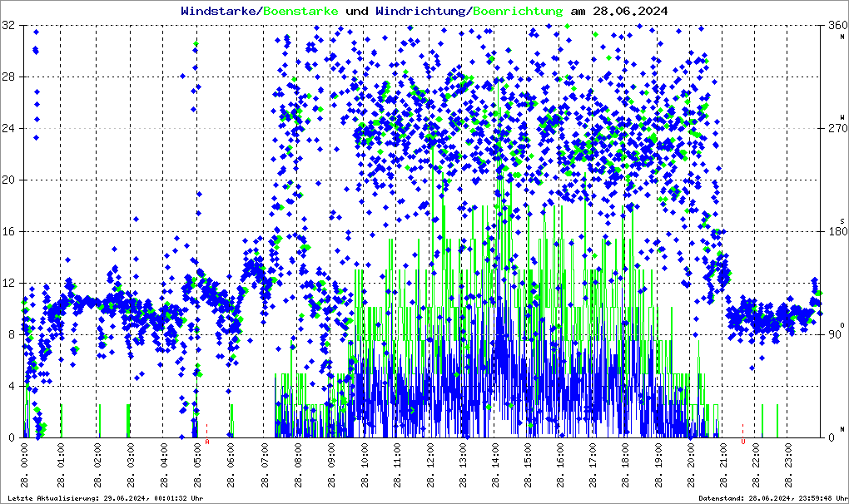
Task: Click the 360 degree right axis label
Action: 837,26
